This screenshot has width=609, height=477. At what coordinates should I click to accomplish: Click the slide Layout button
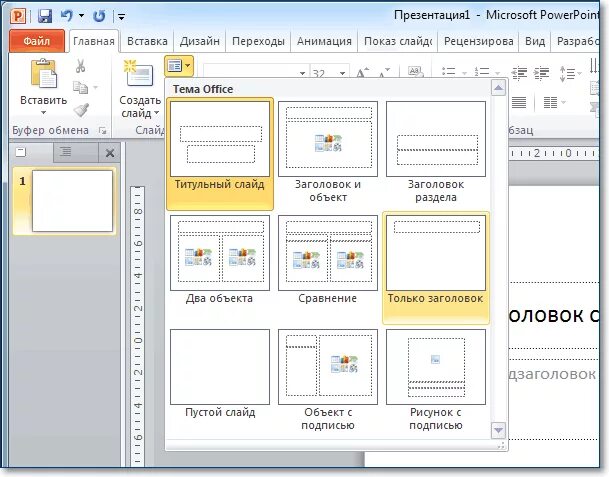point(179,66)
